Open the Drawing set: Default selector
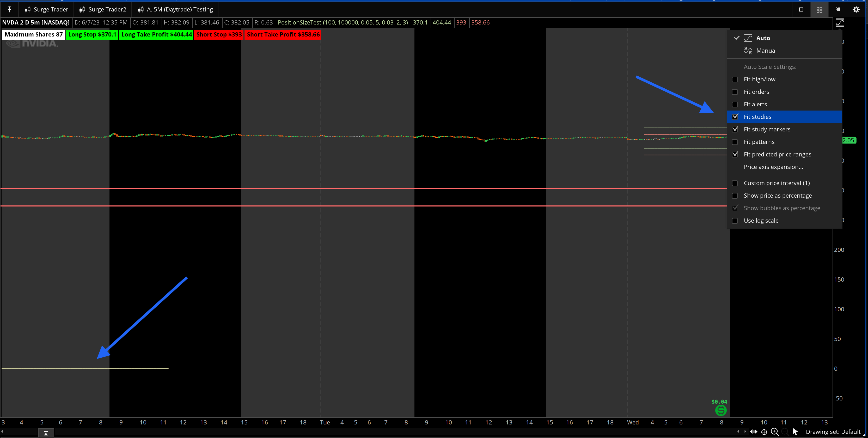This screenshot has width=868, height=438. [833, 431]
